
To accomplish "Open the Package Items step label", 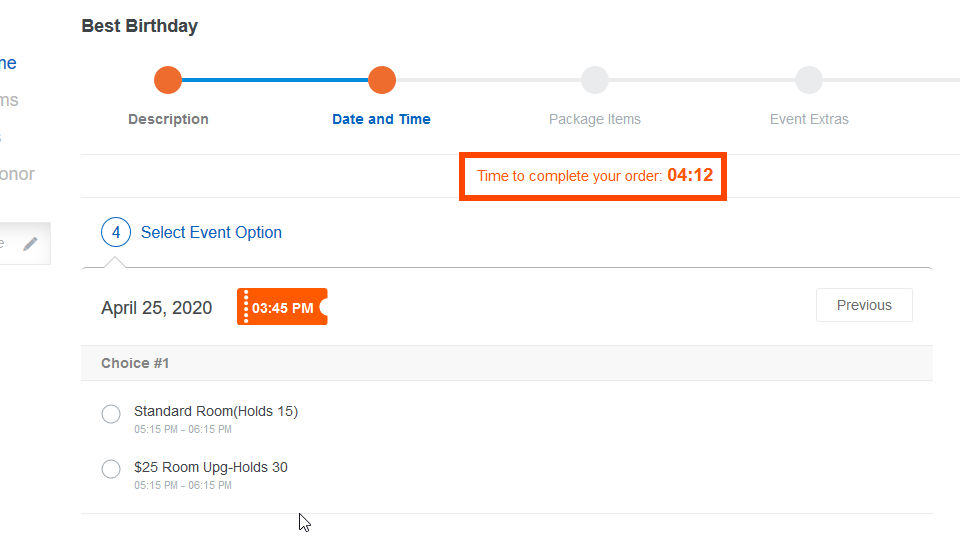I will pyautogui.click(x=594, y=119).
